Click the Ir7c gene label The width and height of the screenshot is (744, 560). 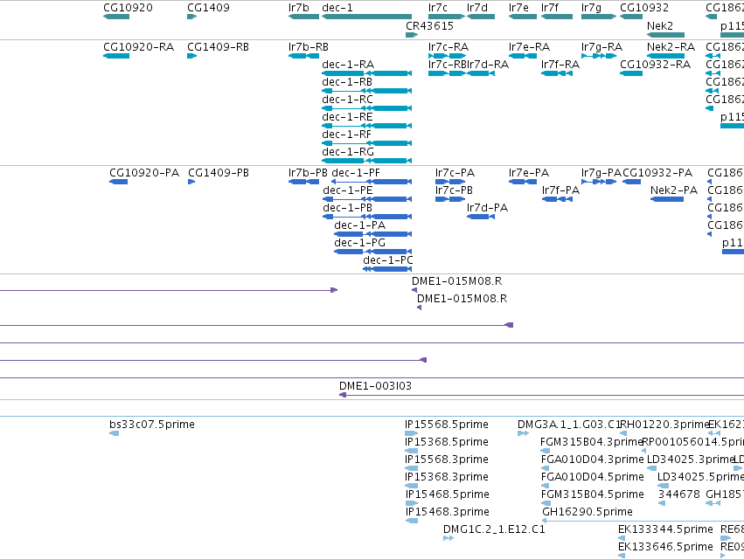[x=437, y=8]
